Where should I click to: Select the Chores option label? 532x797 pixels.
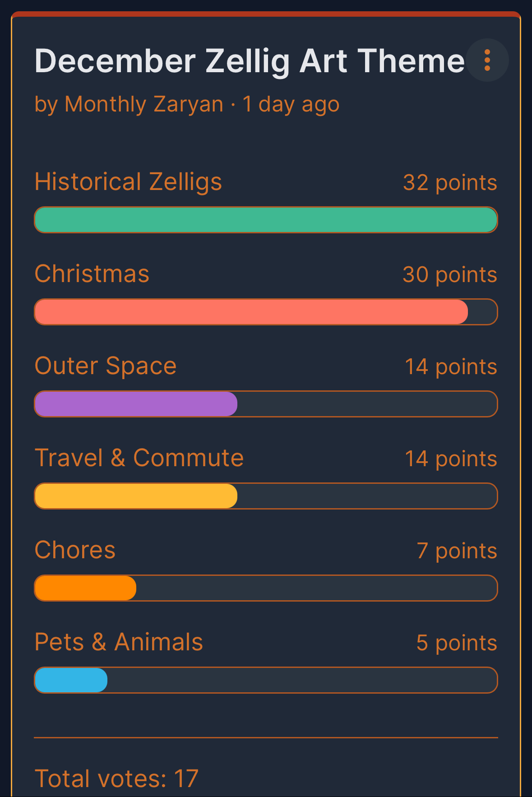pos(75,550)
